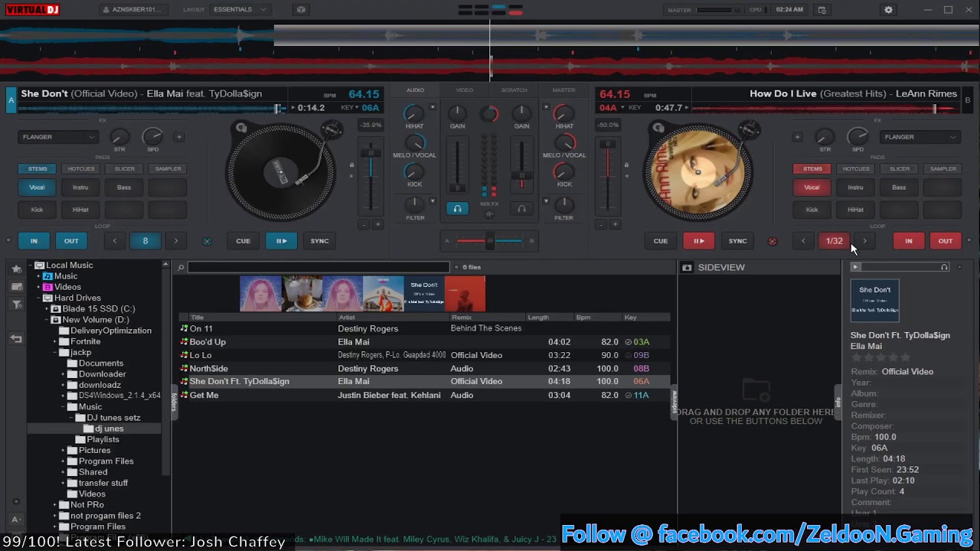980x551 pixels.
Task: Toggle HiHat stem pad on deck A
Action: [80, 210]
